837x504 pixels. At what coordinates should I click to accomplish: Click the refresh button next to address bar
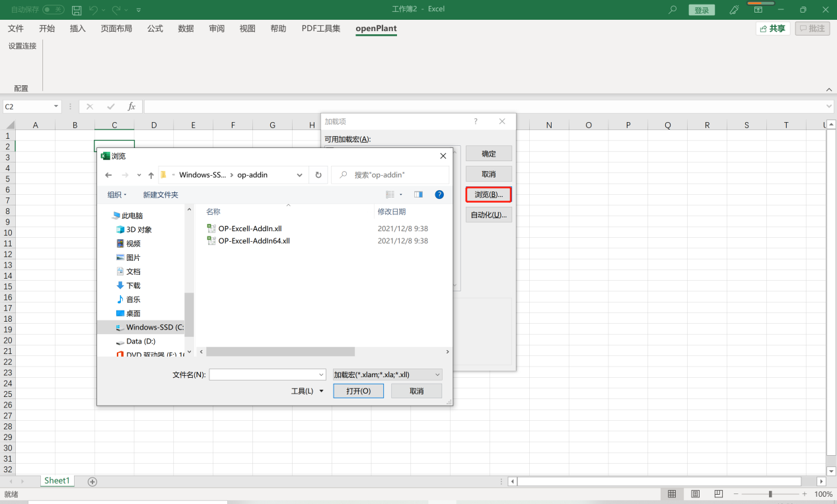pyautogui.click(x=318, y=175)
